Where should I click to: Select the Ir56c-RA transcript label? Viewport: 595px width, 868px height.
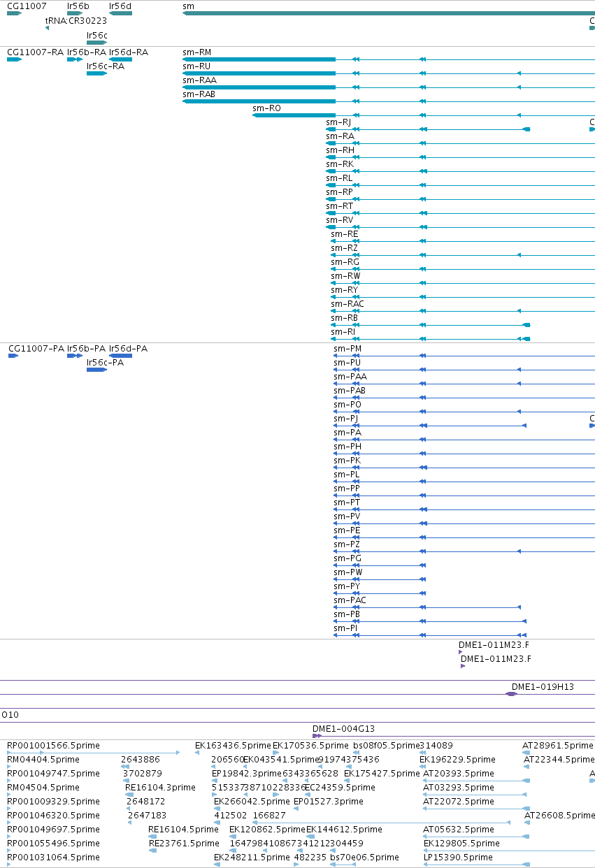106,66
